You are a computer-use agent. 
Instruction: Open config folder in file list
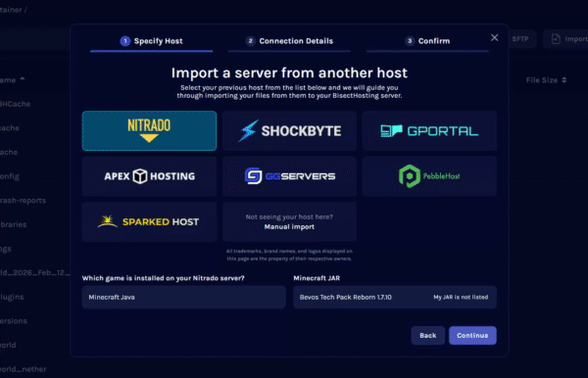click(x=10, y=176)
